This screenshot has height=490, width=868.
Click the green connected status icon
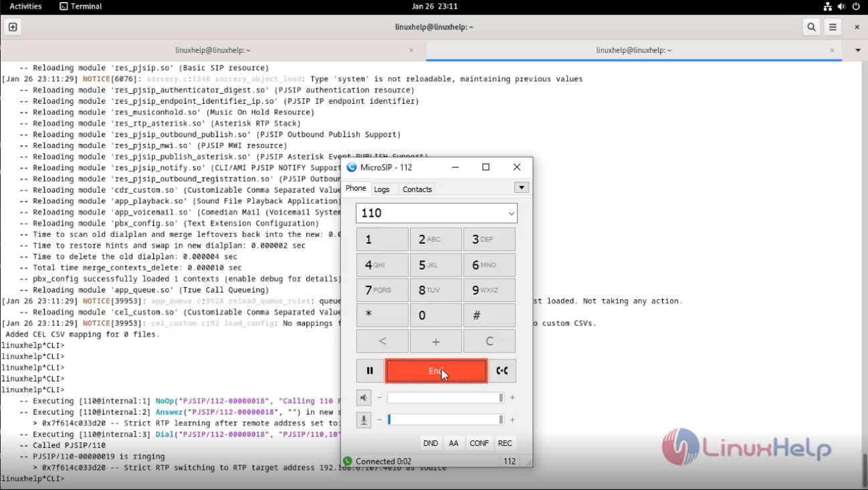pyautogui.click(x=348, y=461)
